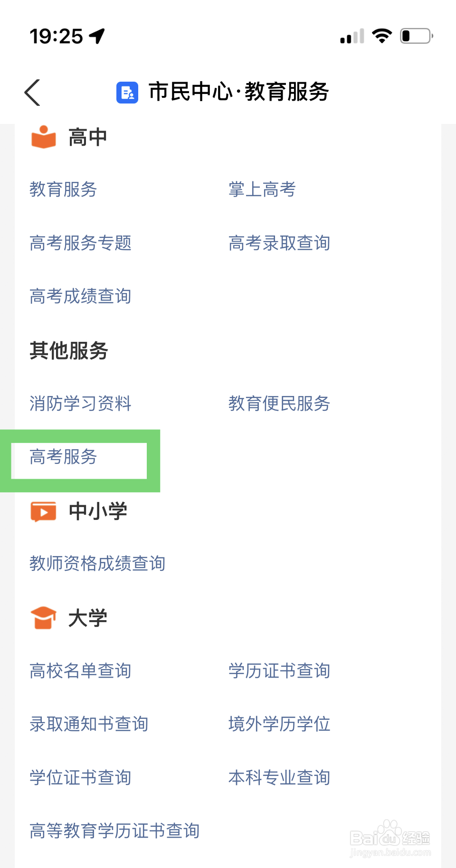This screenshot has height=868, width=456.
Task: Open 高等教育学历证书查询
Action: click(114, 831)
